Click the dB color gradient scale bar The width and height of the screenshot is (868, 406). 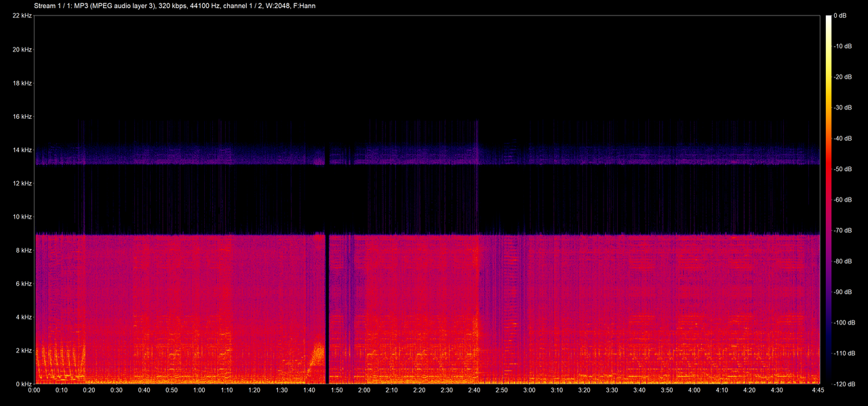tap(829, 200)
